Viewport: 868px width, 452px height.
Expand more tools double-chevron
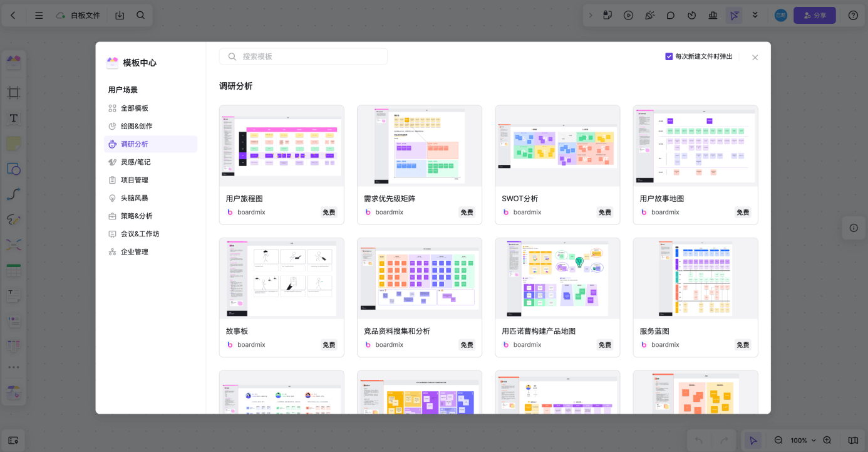tap(755, 15)
